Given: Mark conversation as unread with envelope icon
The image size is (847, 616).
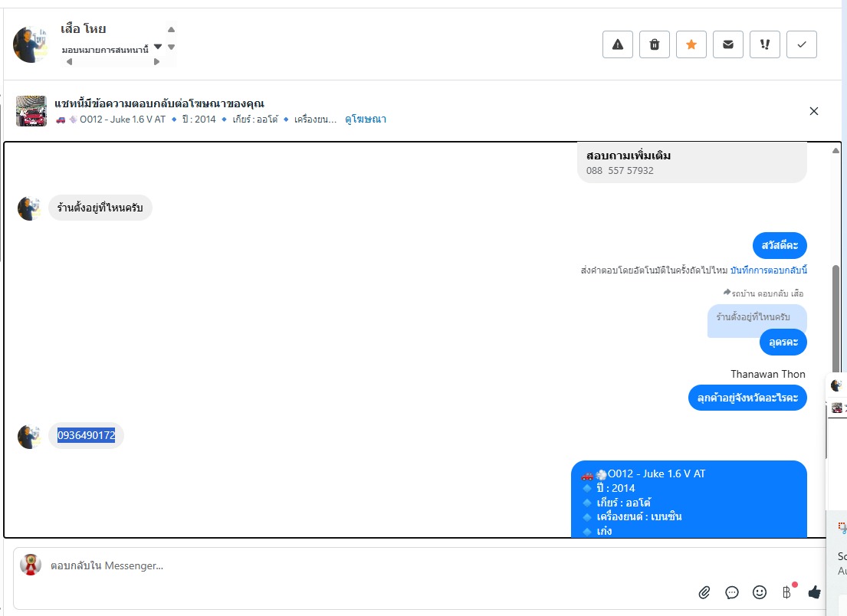Looking at the screenshot, I should 727,44.
